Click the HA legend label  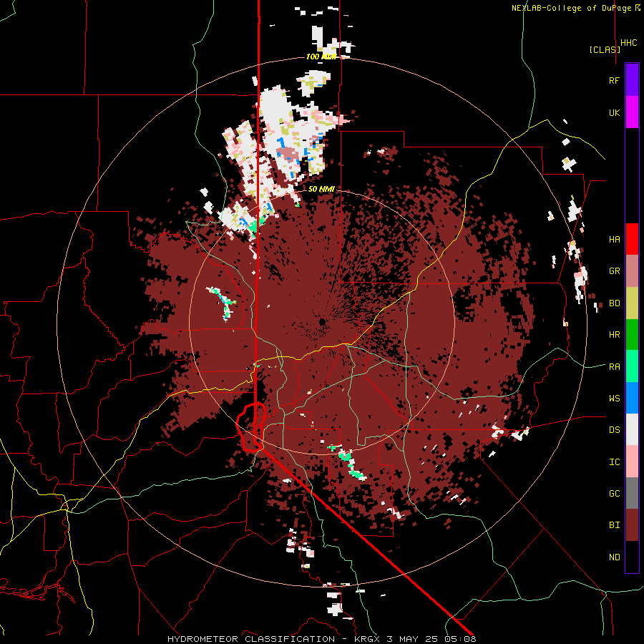614,240
